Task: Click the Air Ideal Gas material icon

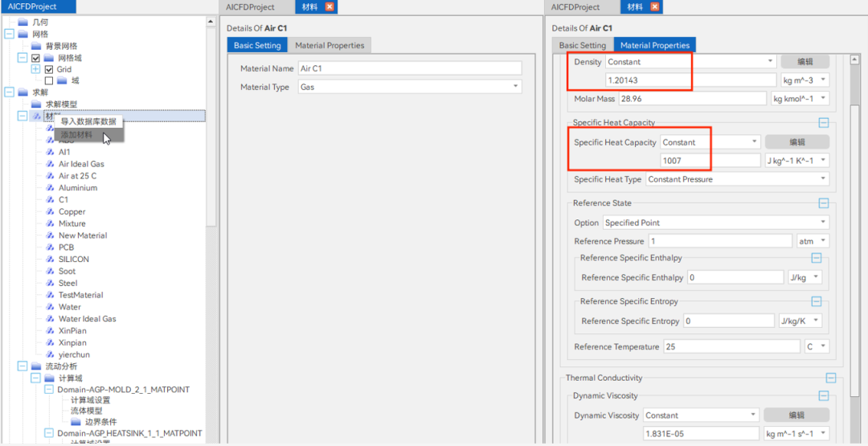Action: click(x=50, y=164)
